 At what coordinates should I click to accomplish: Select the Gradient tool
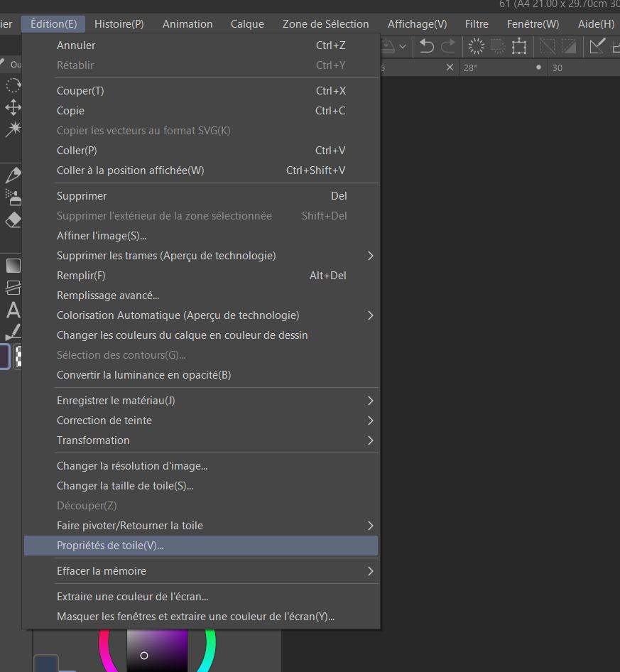coord(13,266)
